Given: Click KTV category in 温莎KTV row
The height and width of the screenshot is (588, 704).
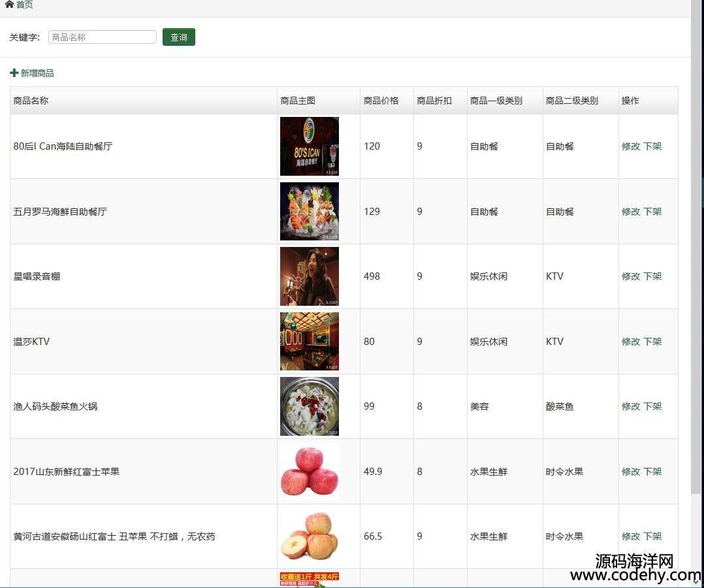Looking at the screenshot, I should [554, 342].
